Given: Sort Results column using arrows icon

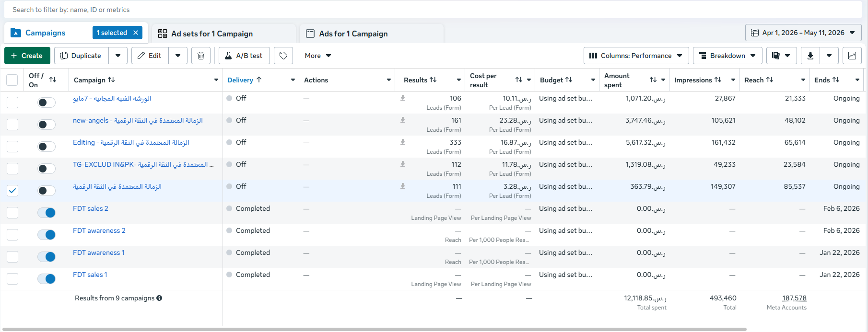Looking at the screenshot, I should tap(433, 80).
